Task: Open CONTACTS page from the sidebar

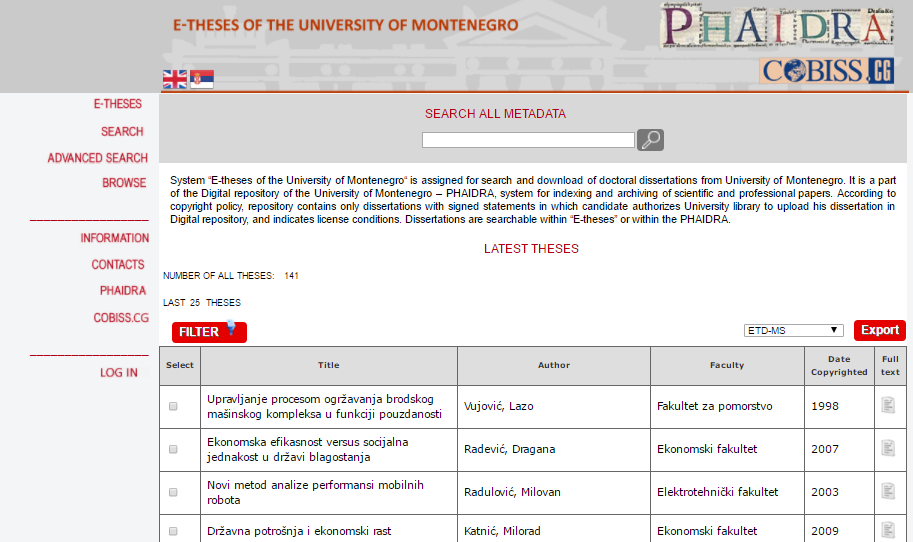Action: pos(118,265)
